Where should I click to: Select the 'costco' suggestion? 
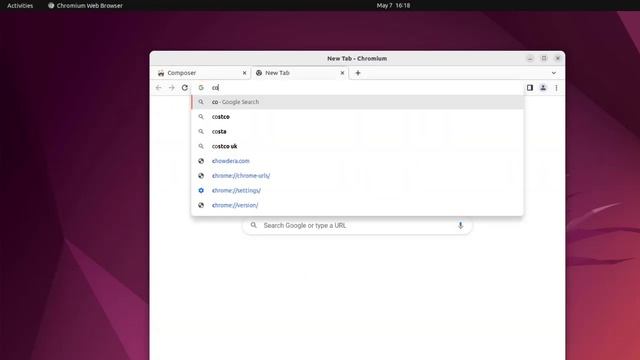(x=357, y=117)
